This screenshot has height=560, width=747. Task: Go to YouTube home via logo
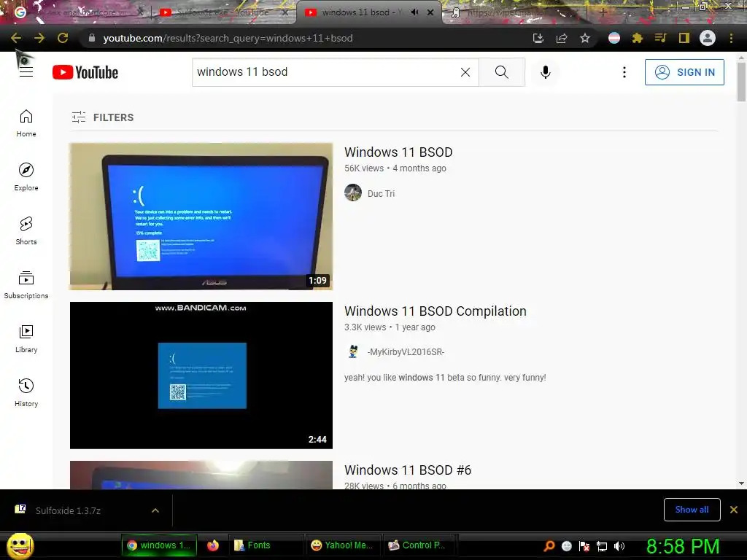[x=85, y=72]
